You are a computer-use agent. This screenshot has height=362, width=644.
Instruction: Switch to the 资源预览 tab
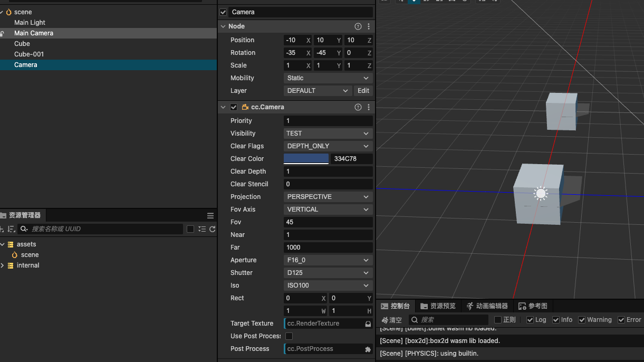pyautogui.click(x=437, y=306)
